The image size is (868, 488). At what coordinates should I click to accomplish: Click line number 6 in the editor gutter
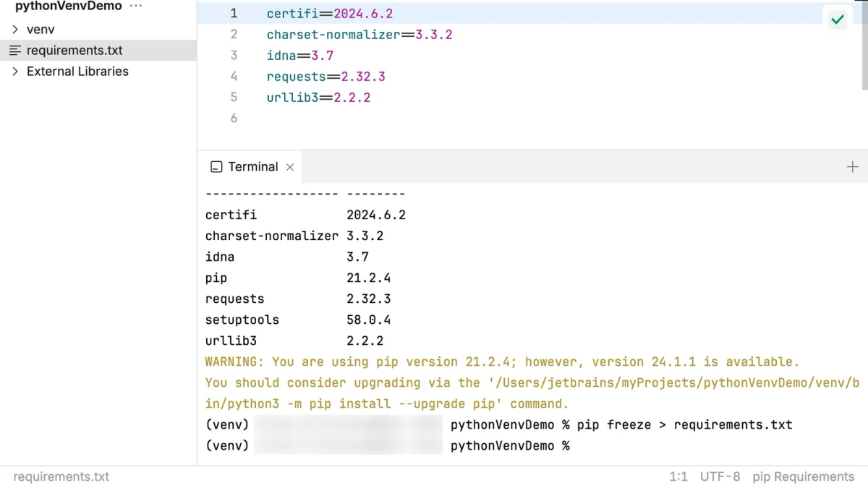point(234,118)
